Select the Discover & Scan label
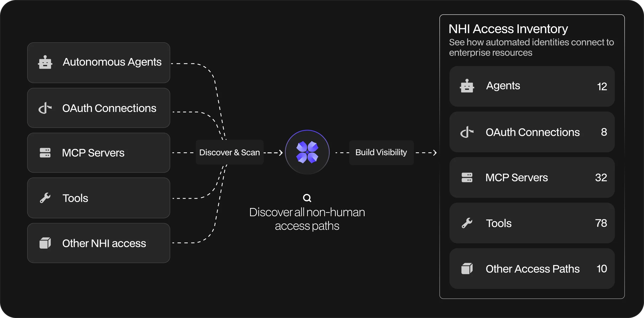644x318 pixels. [x=230, y=152]
